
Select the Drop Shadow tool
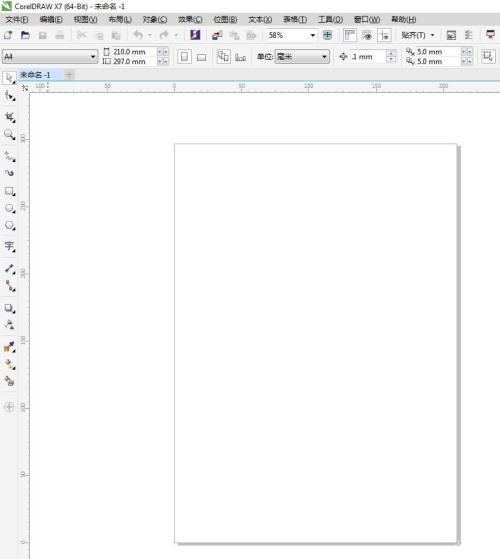[9, 308]
